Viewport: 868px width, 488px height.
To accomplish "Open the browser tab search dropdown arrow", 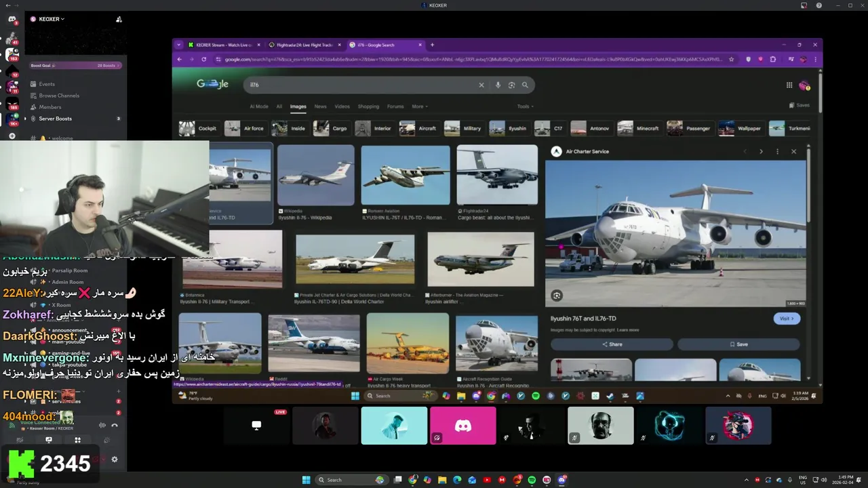I will click(x=179, y=45).
